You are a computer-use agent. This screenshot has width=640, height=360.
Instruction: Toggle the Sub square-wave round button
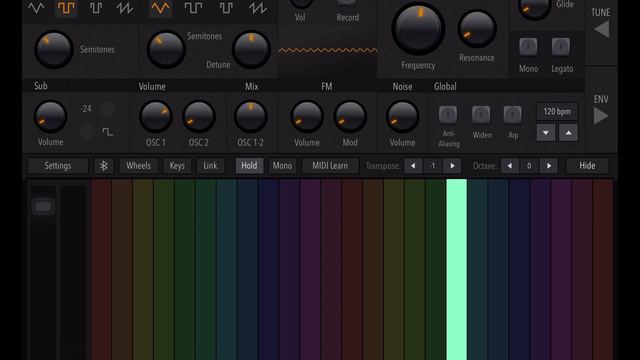[x=87, y=132]
